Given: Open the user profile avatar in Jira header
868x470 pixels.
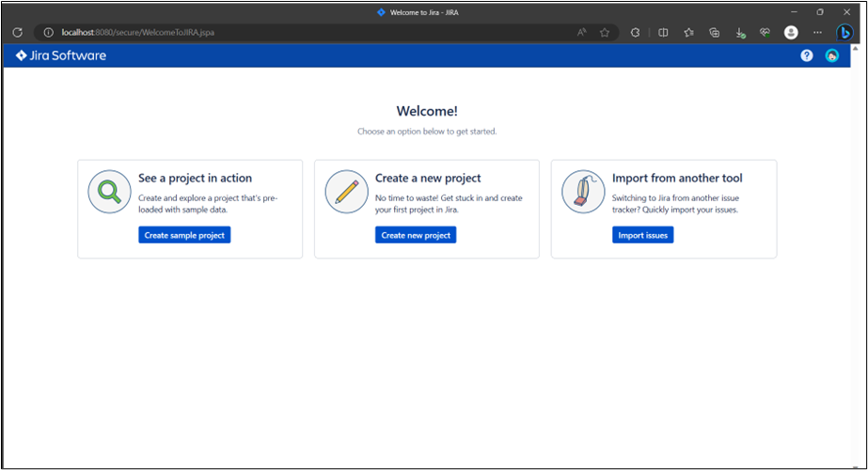Looking at the screenshot, I should [831, 55].
